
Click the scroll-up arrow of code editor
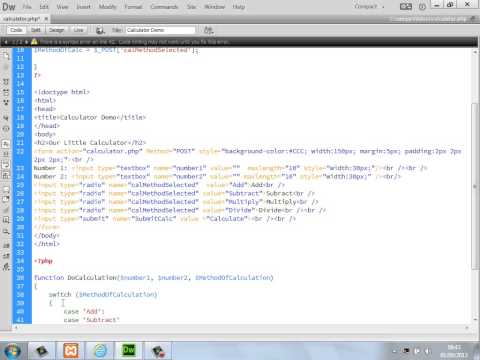[x=475, y=52]
